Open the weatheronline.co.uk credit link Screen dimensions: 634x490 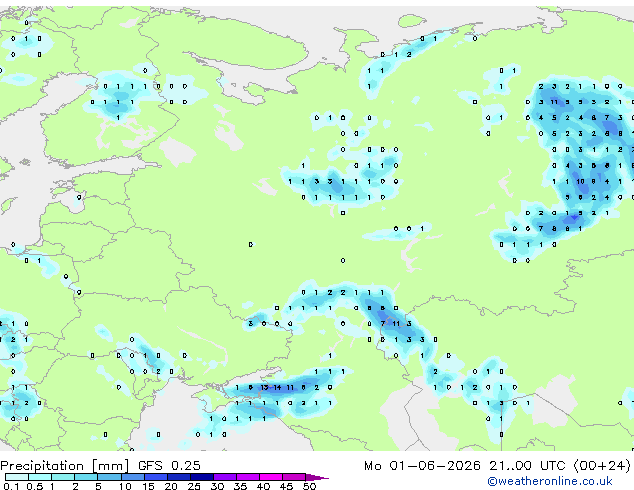pos(550,481)
